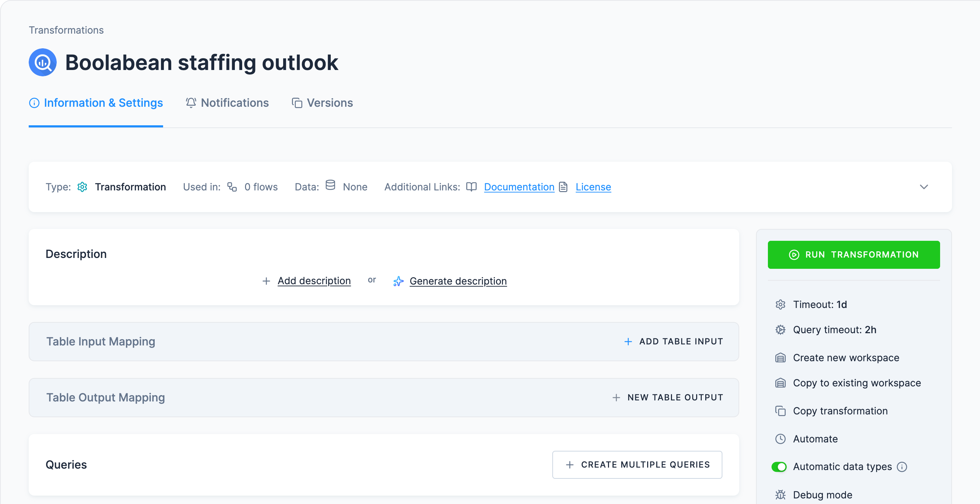Click the Table Input Mapping header
980x504 pixels.
(x=101, y=342)
